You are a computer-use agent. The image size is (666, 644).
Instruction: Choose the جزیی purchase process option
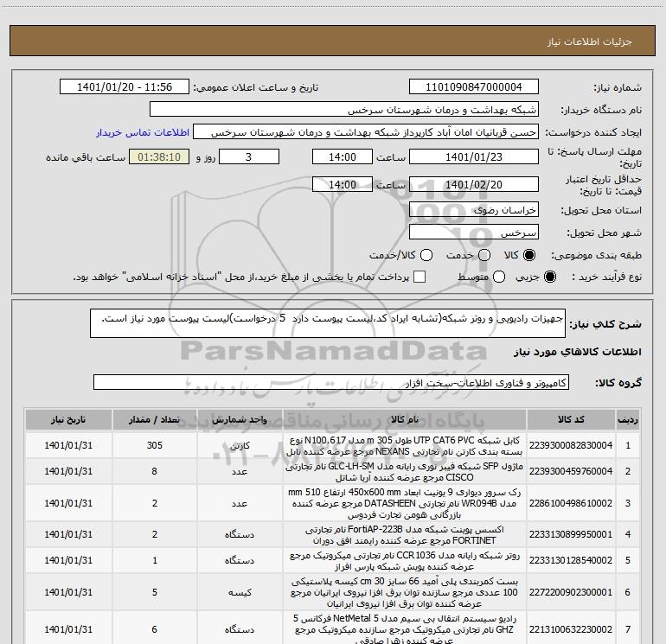pos(550,277)
